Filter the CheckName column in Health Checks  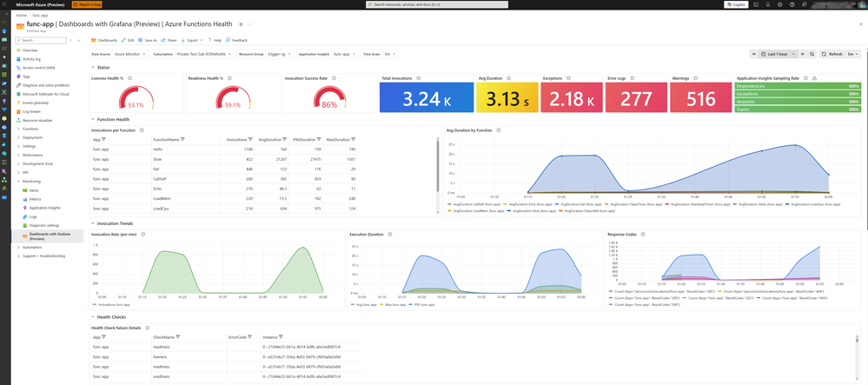(178, 337)
